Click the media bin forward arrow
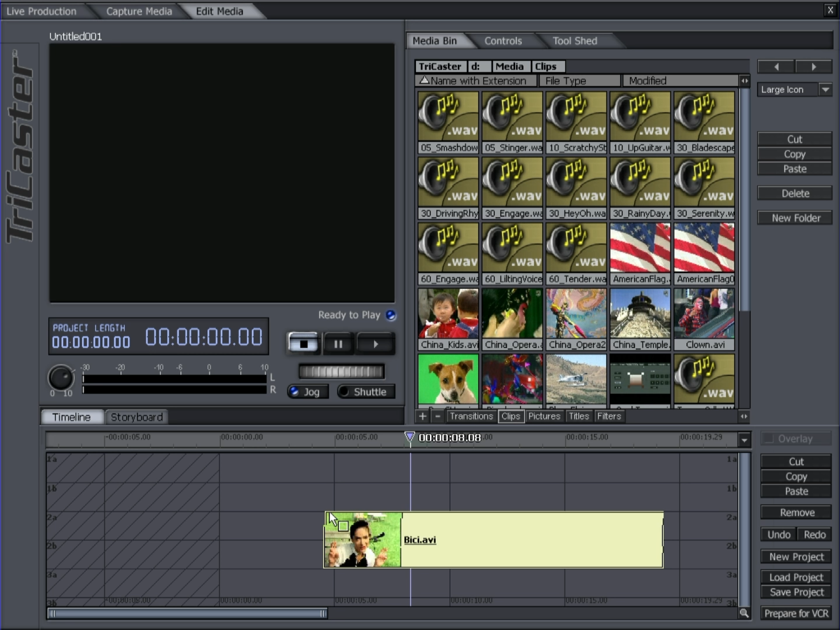840x630 pixels. [x=814, y=66]
